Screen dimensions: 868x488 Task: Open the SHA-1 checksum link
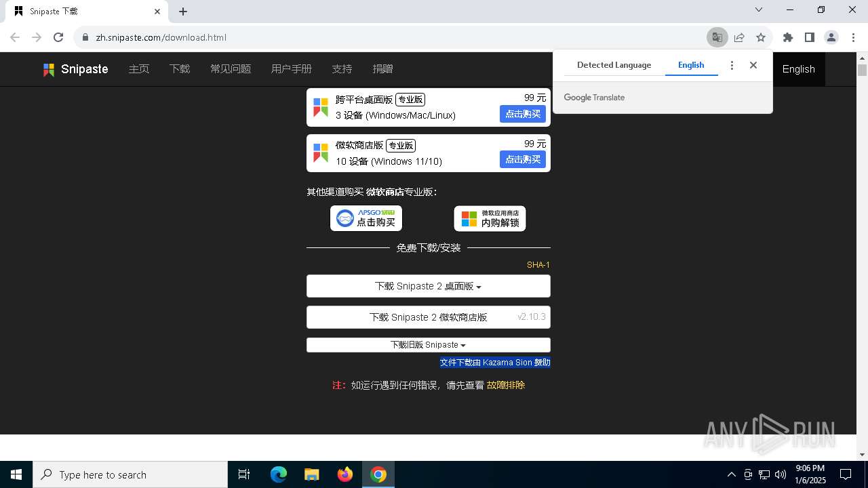tap(538, 265)
